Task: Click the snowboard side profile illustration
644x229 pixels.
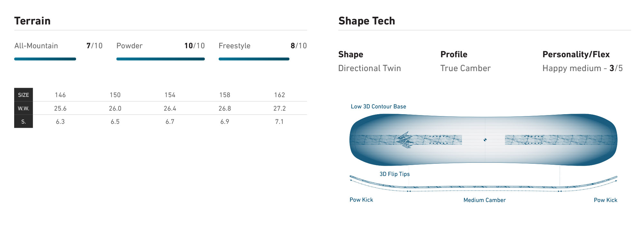Action: coord(483,187)
